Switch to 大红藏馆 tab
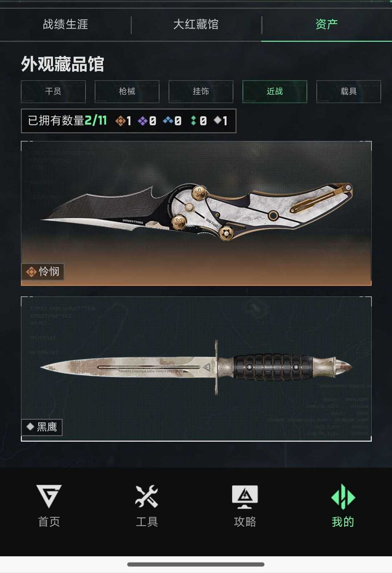This screenshot has height=573, width=392. (x=196, y=24)
